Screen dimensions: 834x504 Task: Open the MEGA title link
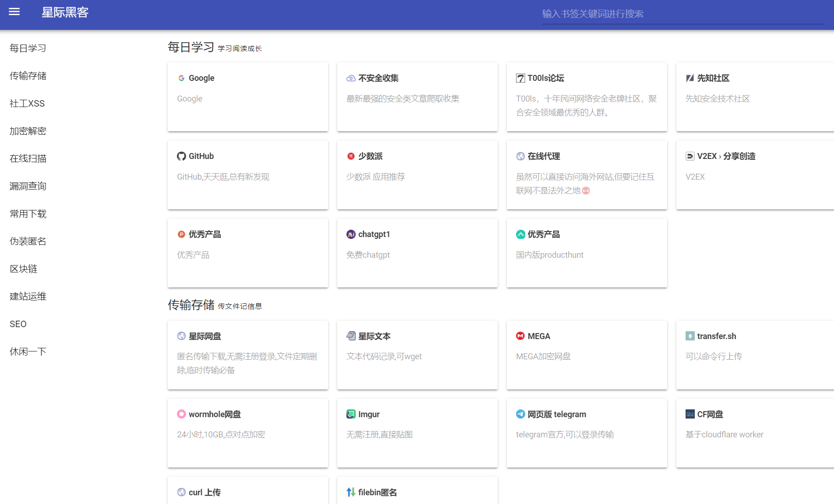coord(539,336)
